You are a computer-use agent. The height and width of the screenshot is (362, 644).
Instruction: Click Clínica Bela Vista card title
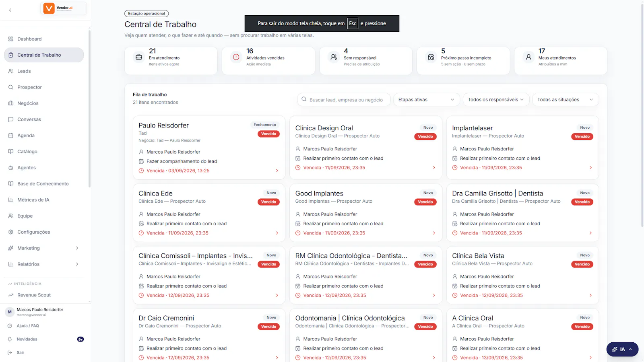[478, 256]
